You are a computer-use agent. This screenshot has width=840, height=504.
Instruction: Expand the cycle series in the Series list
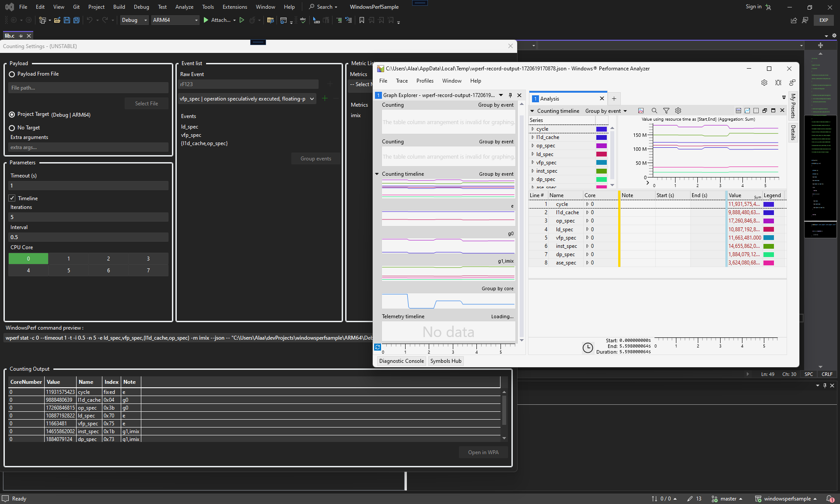(x=532, y=129)
